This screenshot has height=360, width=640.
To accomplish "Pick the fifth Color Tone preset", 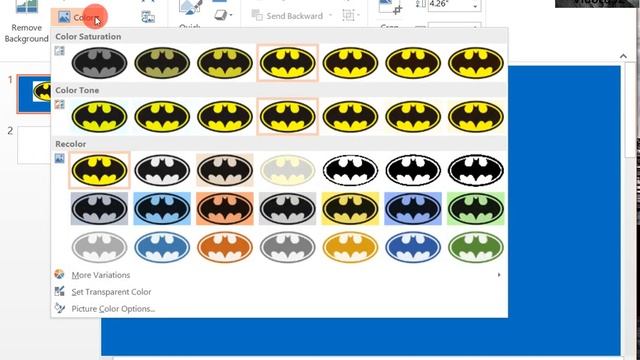I will coord(350,117).
